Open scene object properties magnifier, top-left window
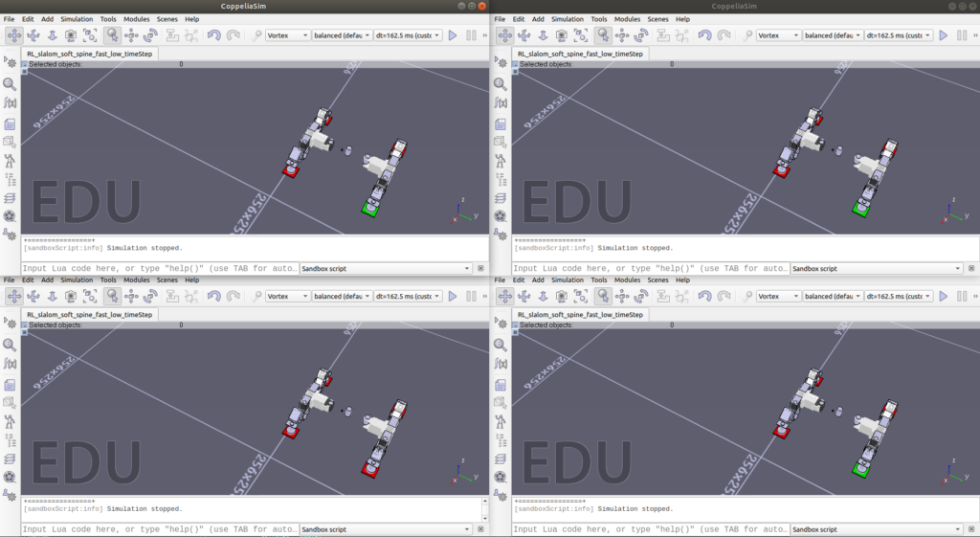 [10, 84]
